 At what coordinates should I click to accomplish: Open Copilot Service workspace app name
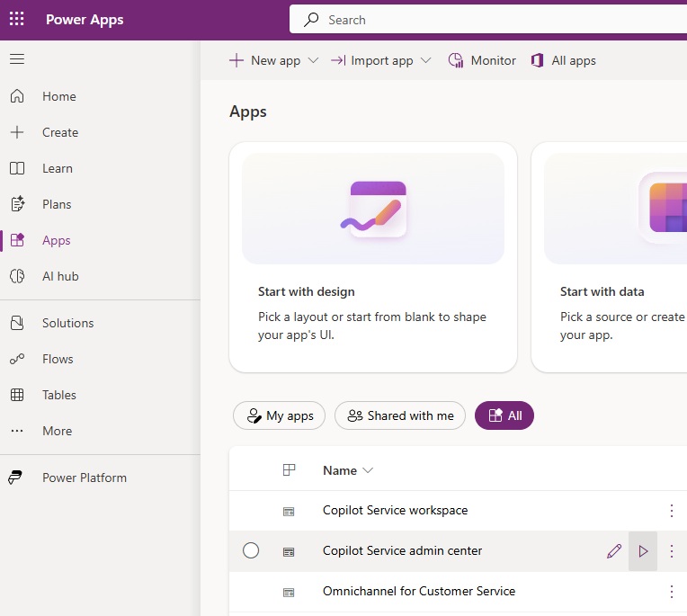click(395, 511)
